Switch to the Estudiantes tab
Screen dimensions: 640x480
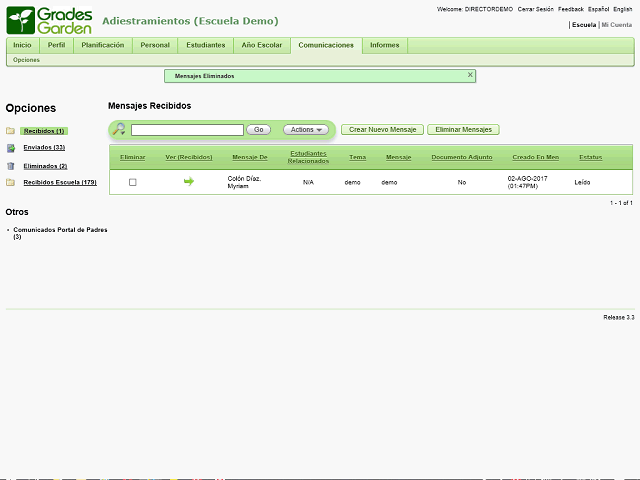[206, 45]
